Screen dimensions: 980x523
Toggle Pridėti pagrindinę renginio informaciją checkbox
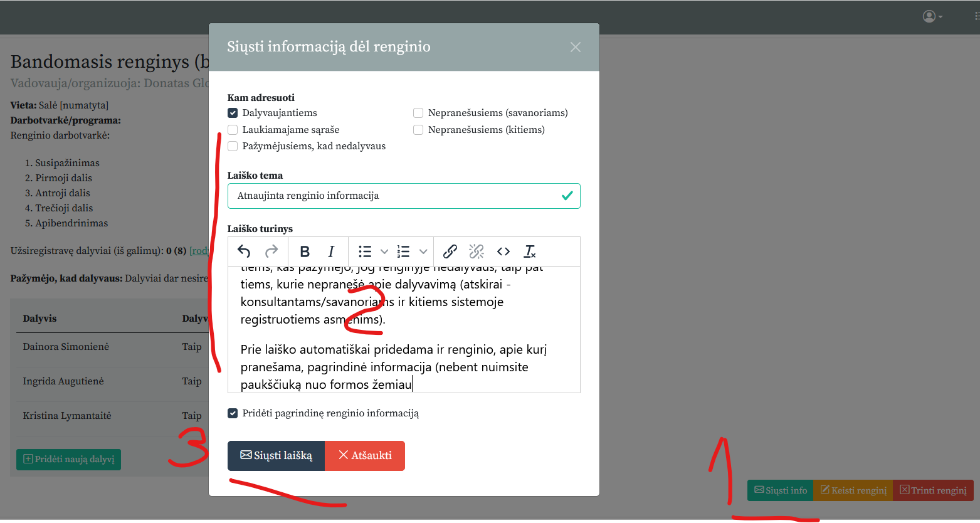point(233,413)
